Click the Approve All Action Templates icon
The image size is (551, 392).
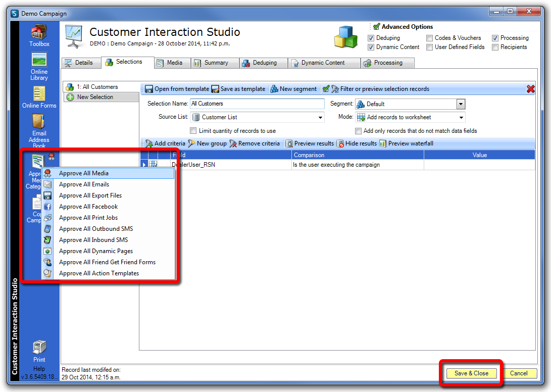[47, 273]
